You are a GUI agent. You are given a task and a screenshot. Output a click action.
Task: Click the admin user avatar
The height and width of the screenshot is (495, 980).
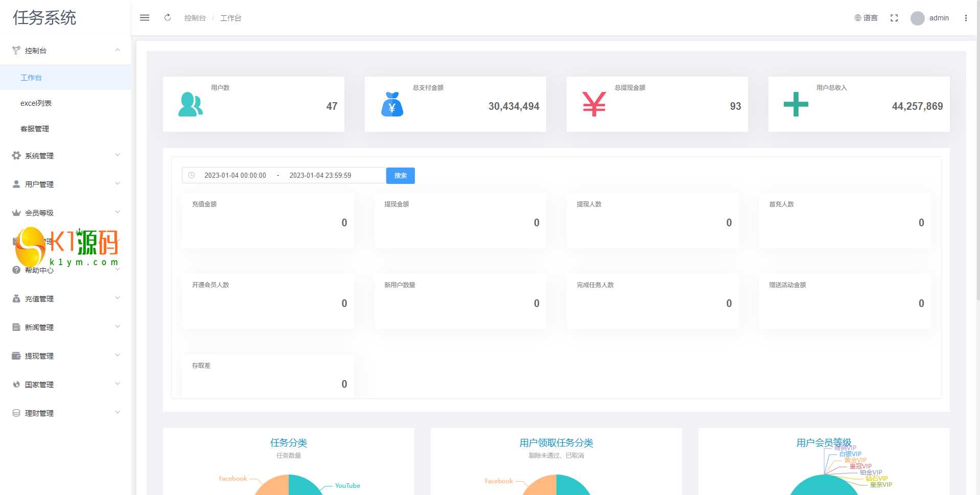pyautogui.click(x=918, y=18)
